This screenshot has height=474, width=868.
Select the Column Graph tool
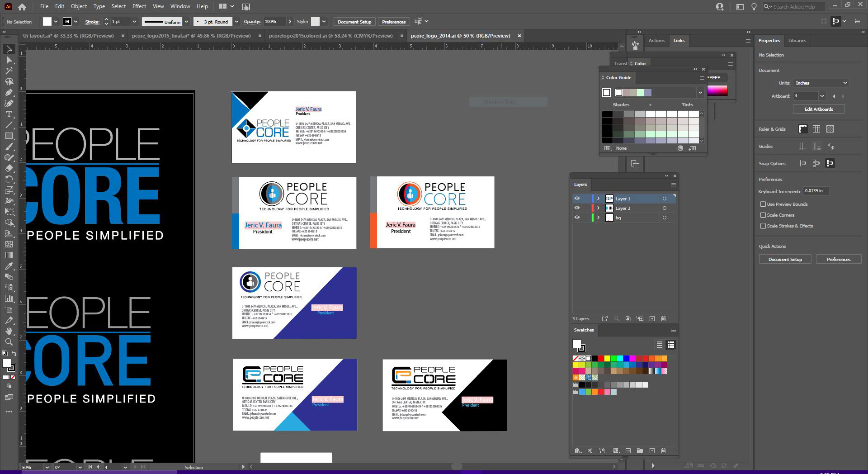(9, 299)
